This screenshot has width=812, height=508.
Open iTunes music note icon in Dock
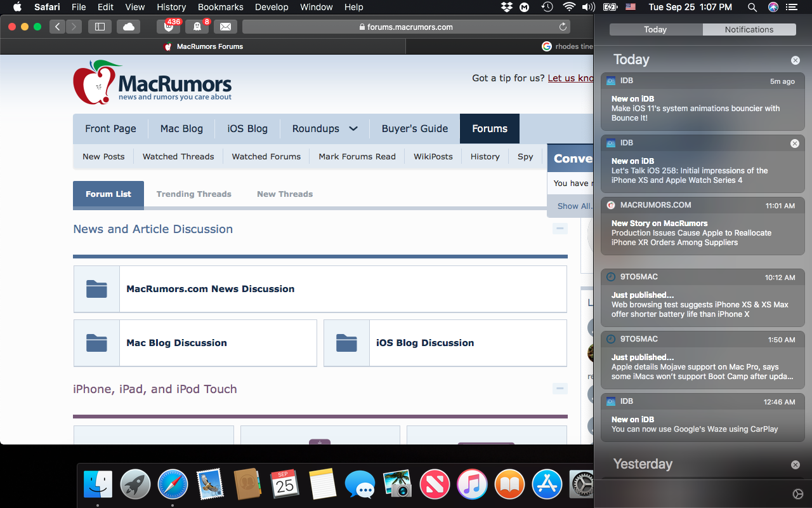(x=472, y=486)
